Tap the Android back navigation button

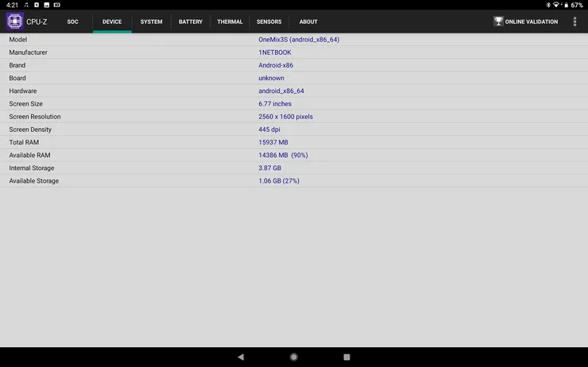click(241, 357)
